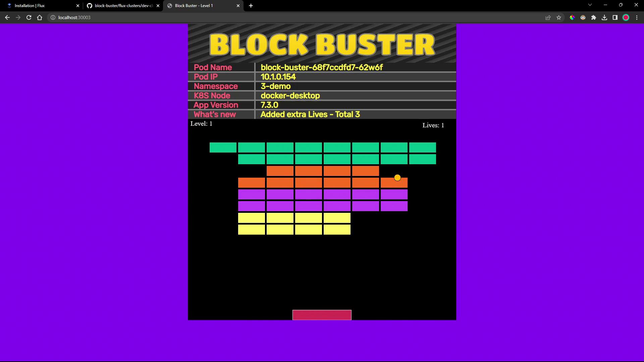Viewport: 644px width, 362px height.
Task: Click the namespace value 3-demo
Action: (275, 86)
